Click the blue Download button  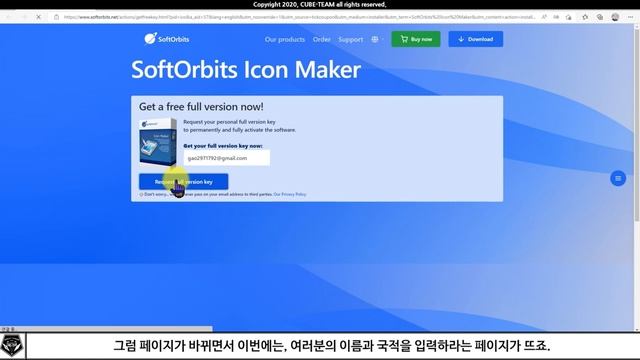476,39
